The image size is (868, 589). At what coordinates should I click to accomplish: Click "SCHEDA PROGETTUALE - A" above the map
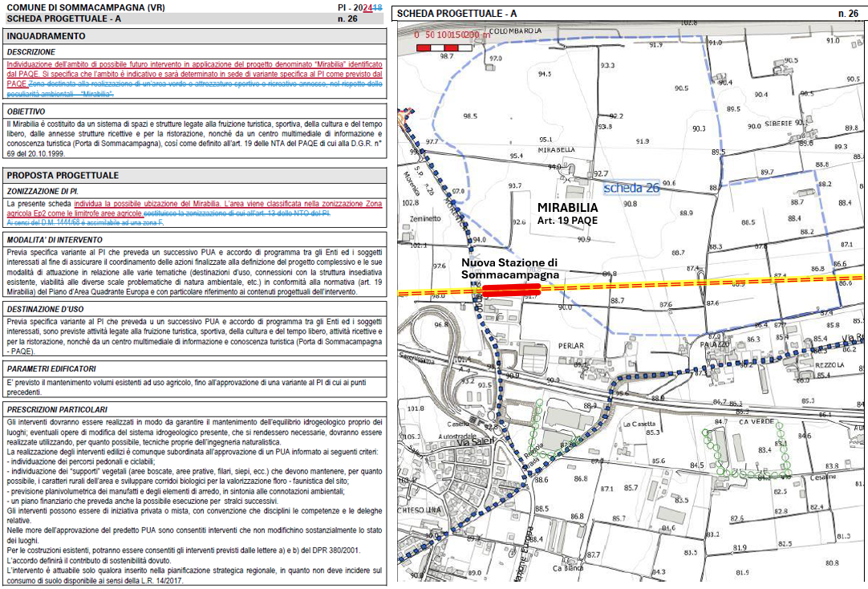(456, 14)
